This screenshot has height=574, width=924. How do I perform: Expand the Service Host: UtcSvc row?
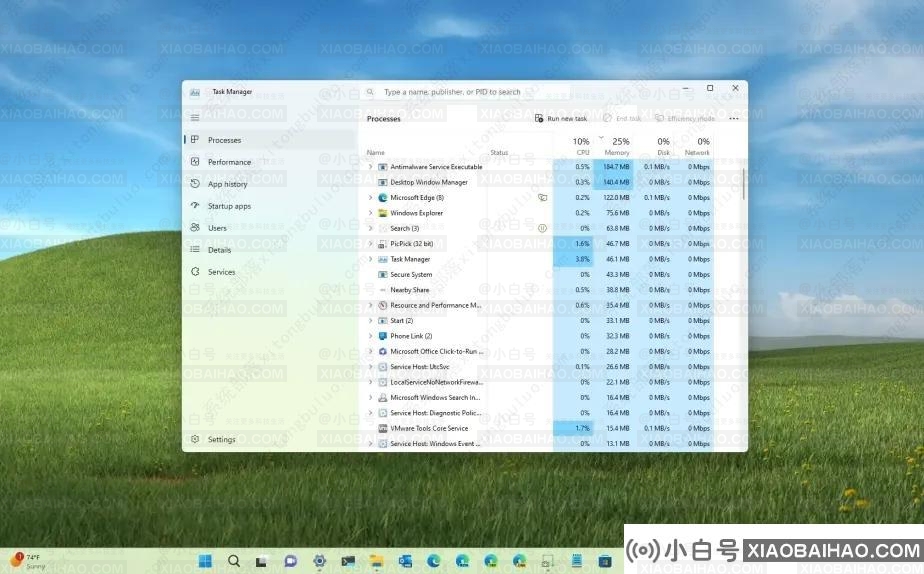click(371, 367)
